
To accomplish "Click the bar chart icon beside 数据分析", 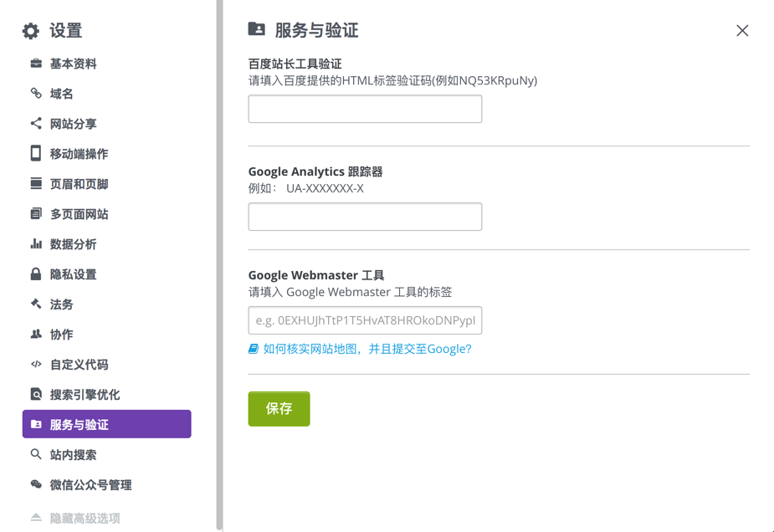I will pyautogui.click(x=36, y=244).
